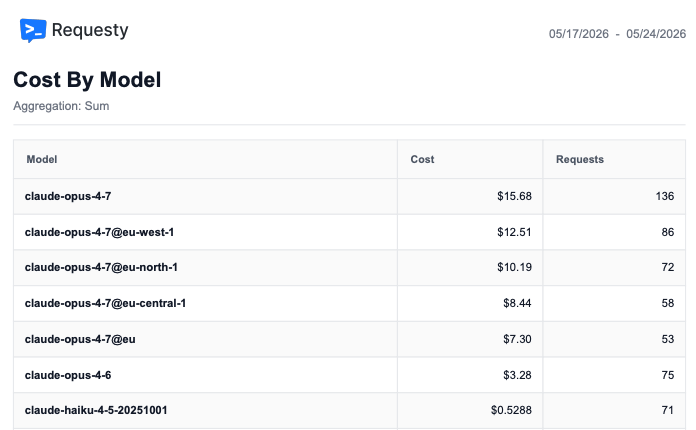Select the claude-opus-4-6 model name
This screenshot has width=696, height=430.
click(x=68, y=375)
